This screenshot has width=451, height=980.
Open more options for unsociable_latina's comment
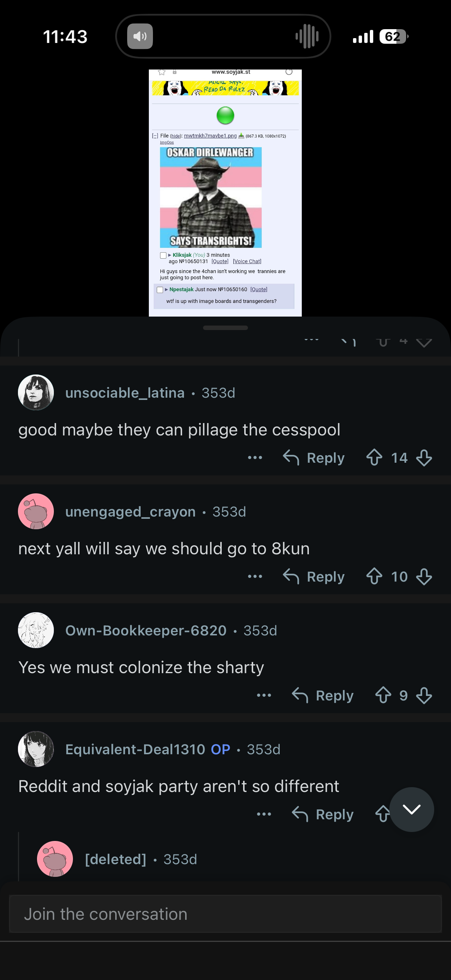click(255, 457)
